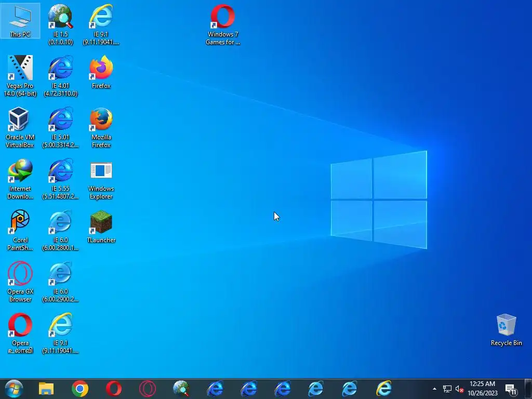This screenshot has width=532, height=399.
Task: Select the IE 6.0 (6.00.2800) shortcut
Action: coord(60,230)
